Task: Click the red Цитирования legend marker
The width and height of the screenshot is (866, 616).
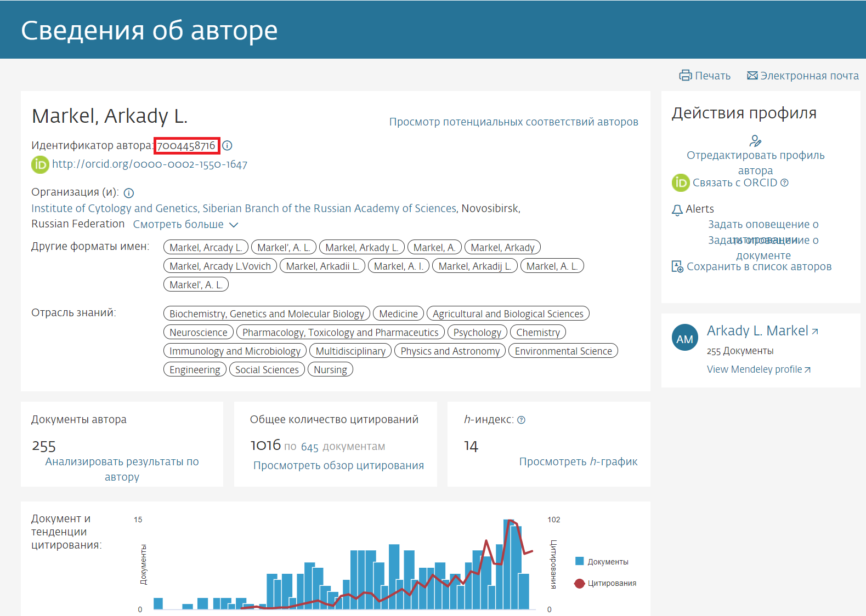Action: pyautogui.click(x=579, y=583)
